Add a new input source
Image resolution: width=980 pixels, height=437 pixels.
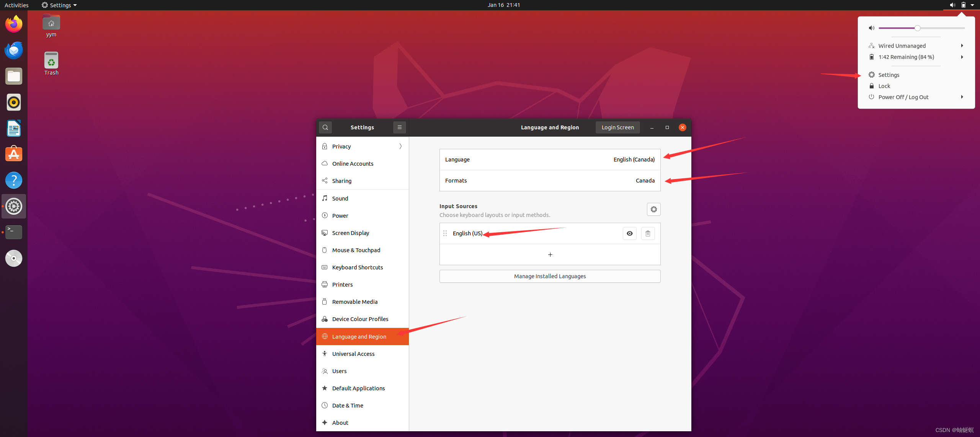[x=550, y=254]
